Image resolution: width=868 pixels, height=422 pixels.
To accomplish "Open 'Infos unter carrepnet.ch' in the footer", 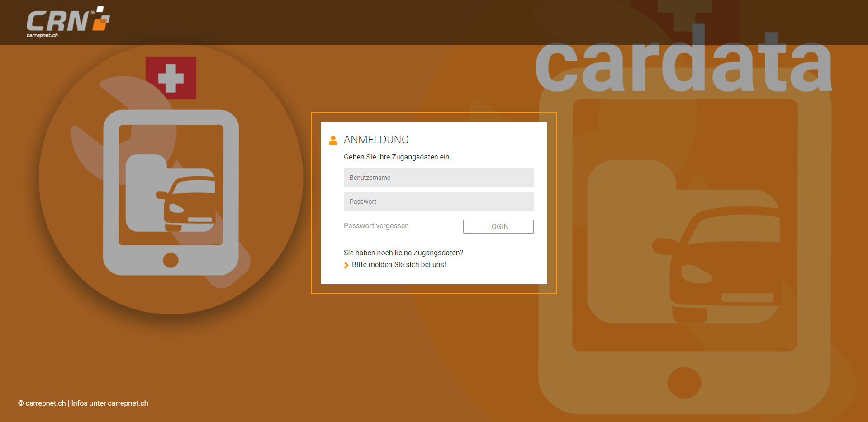I will pyautogui.click(x=109, y=403).
